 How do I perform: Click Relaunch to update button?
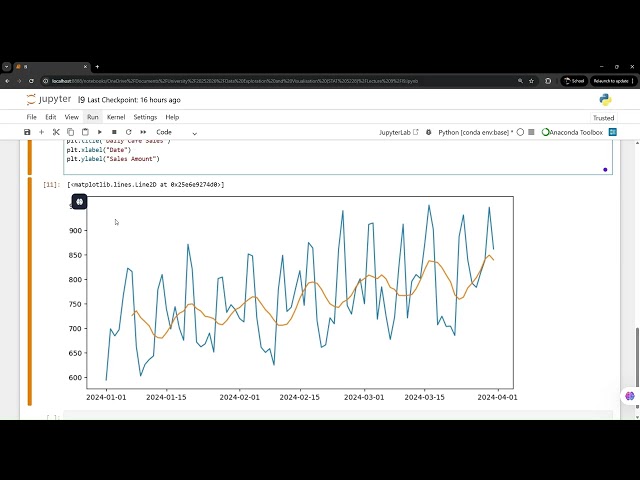tap(613, 81)
